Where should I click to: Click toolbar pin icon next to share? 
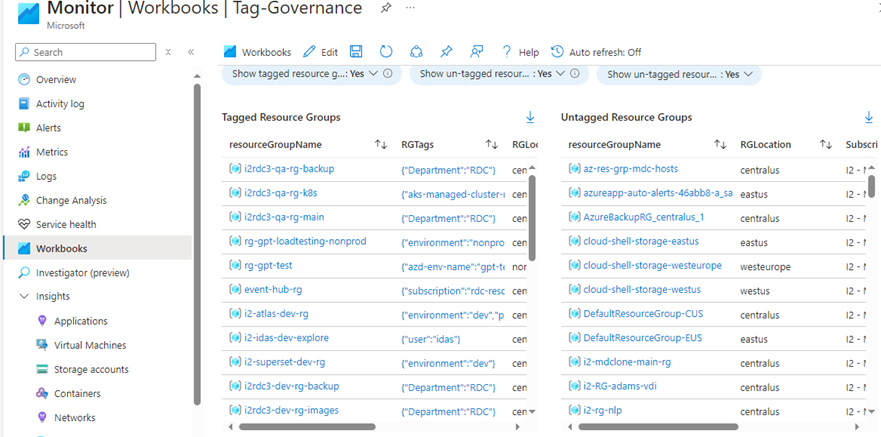(x=446, y=52)
